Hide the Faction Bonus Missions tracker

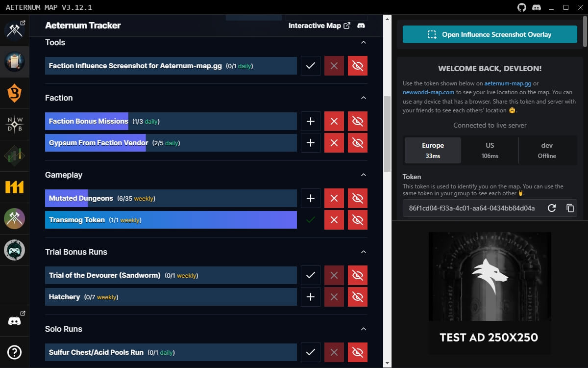358,121
